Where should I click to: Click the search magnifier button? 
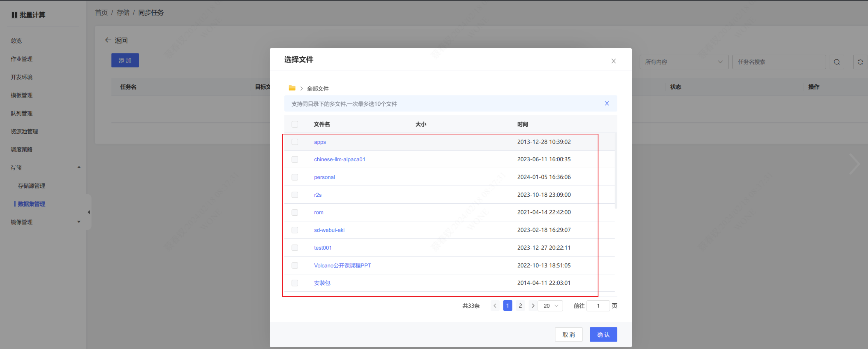(x=837, y=62)
